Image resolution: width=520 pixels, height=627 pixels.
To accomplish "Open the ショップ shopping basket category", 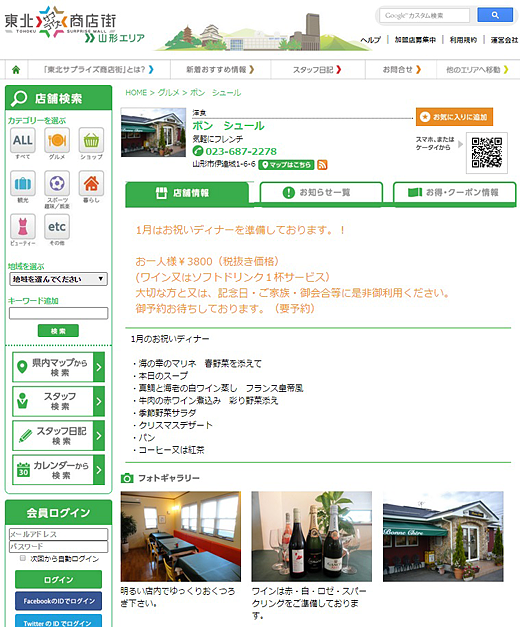I will pos(91,140).
